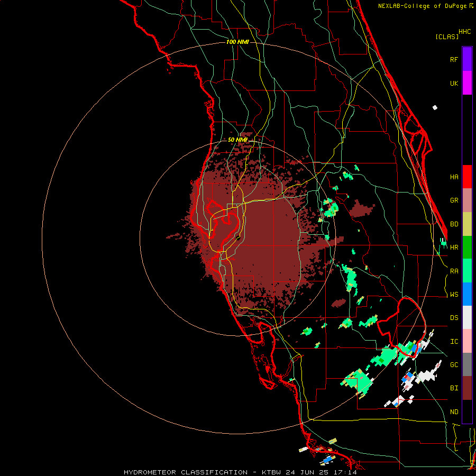This screenshot has height=476, width=476.
Task: Click the UK magenta legend swatch
Action: [467, 83]
